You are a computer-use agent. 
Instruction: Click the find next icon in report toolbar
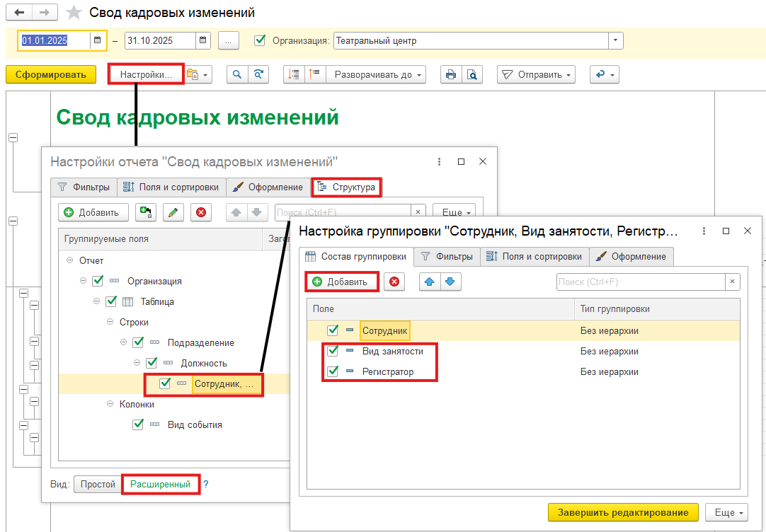[258, 75]
